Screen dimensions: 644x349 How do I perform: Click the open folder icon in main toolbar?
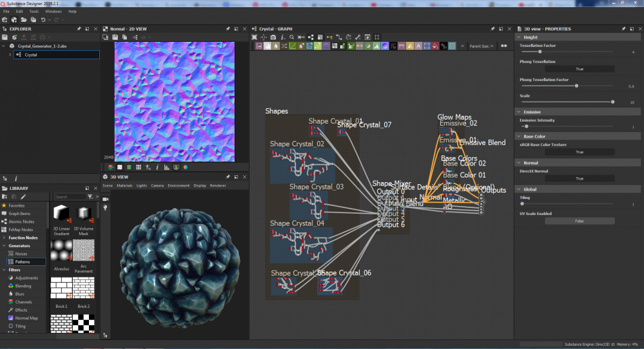tap(23, 20)
